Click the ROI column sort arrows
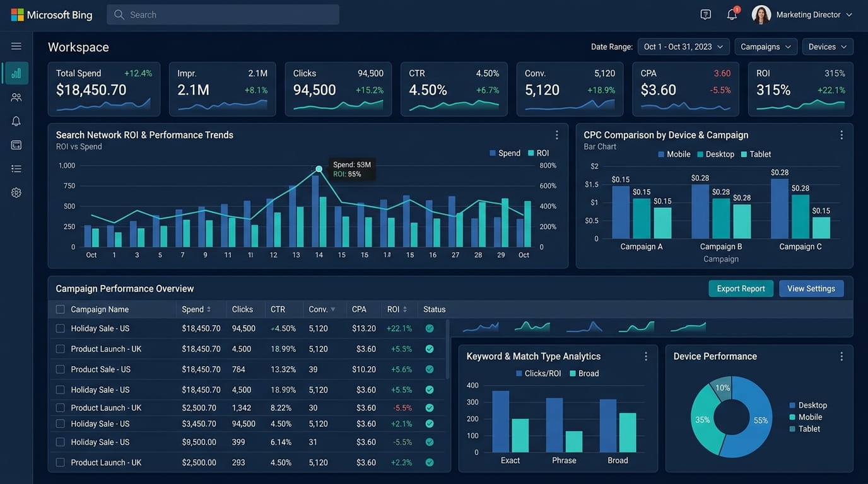868x484 pixels. 404,309
